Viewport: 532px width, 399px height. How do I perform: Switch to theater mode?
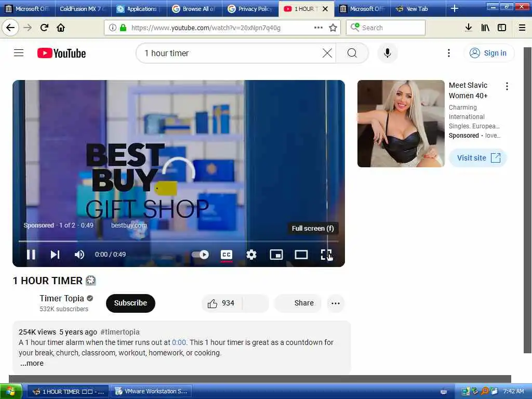(301, 255)
